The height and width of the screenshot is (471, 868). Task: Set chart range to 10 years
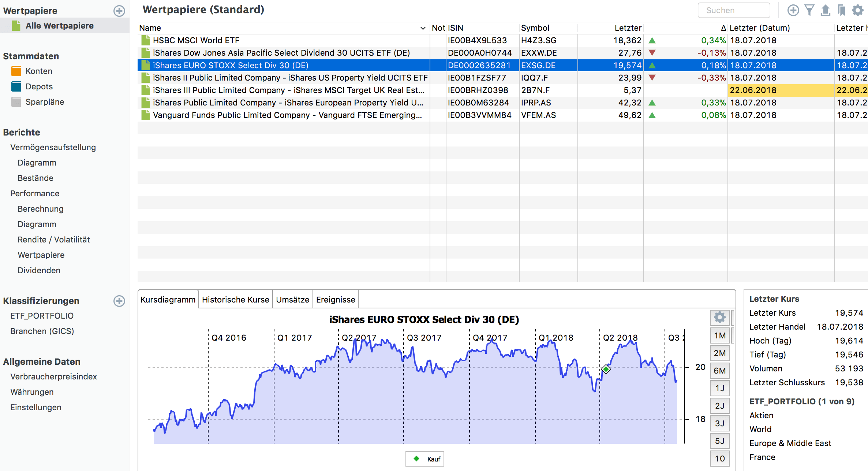[x=719, y=459]
